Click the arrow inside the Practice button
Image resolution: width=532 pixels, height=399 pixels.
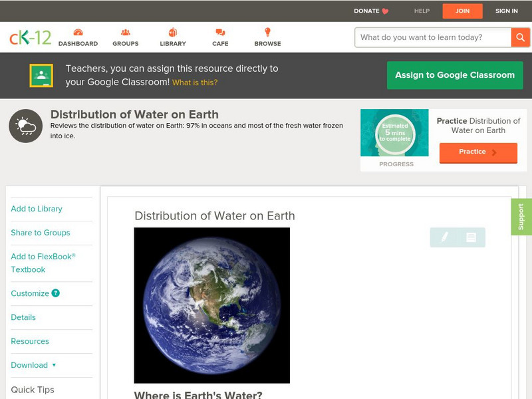tap(494, 152)
